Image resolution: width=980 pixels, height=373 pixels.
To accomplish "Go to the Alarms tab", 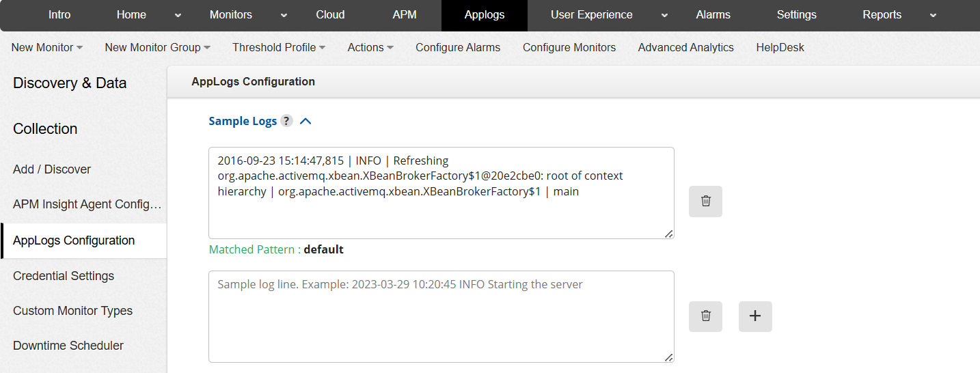I will (713, 15).
